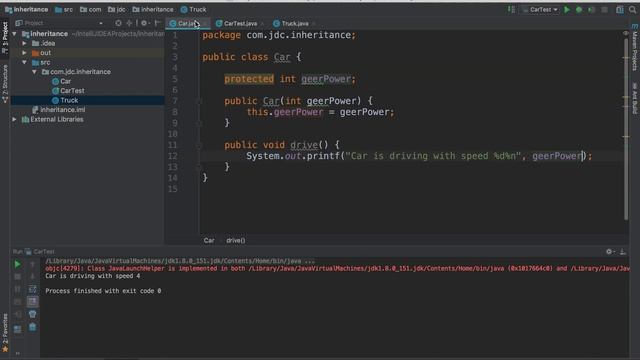Toggle the 1: Project tool window
The width and height of the screenshot is (640, 360).
pos(5,38)
